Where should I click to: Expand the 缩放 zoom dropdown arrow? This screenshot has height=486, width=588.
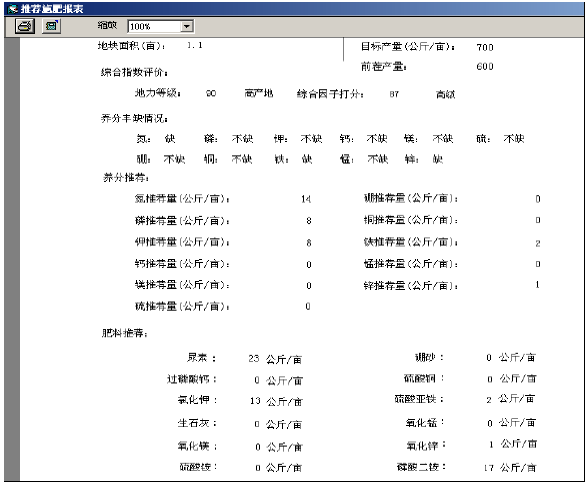click(x=187, y=26)
